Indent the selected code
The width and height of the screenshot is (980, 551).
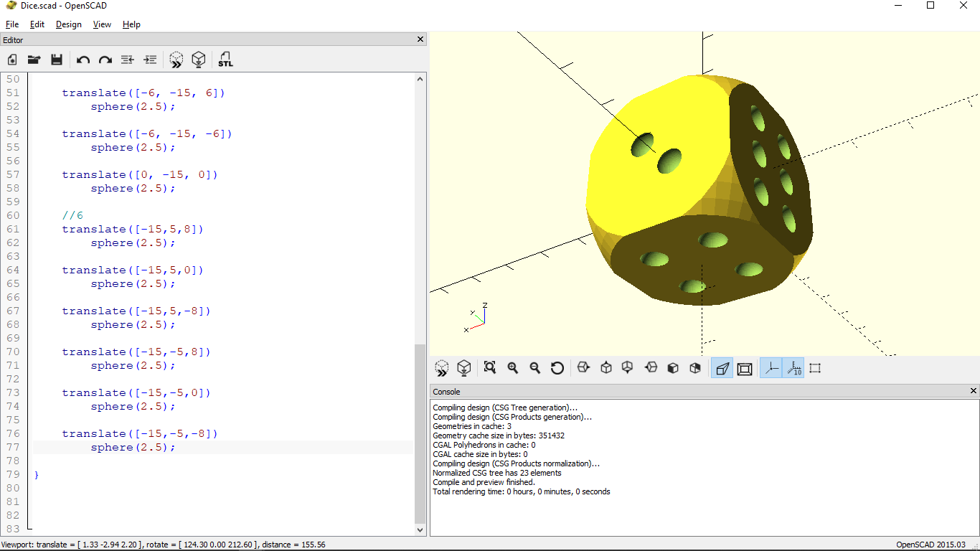click(x=150, y=60)
